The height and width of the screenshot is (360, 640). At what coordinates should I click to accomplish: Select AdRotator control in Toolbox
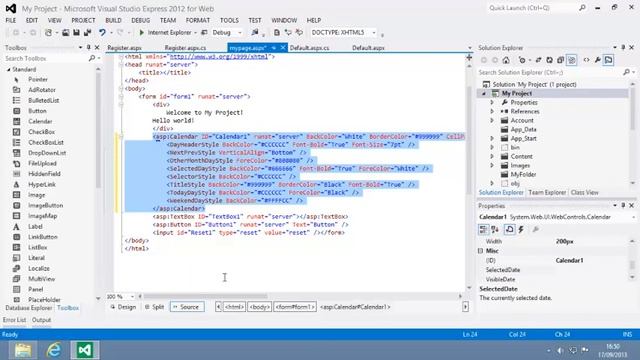pos(42,90)
